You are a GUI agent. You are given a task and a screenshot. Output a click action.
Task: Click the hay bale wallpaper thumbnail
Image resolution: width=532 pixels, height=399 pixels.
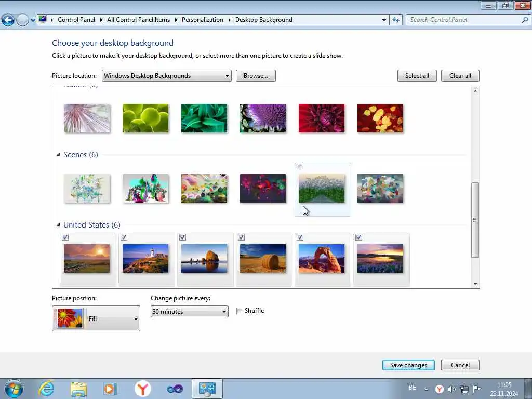(263, 259)
